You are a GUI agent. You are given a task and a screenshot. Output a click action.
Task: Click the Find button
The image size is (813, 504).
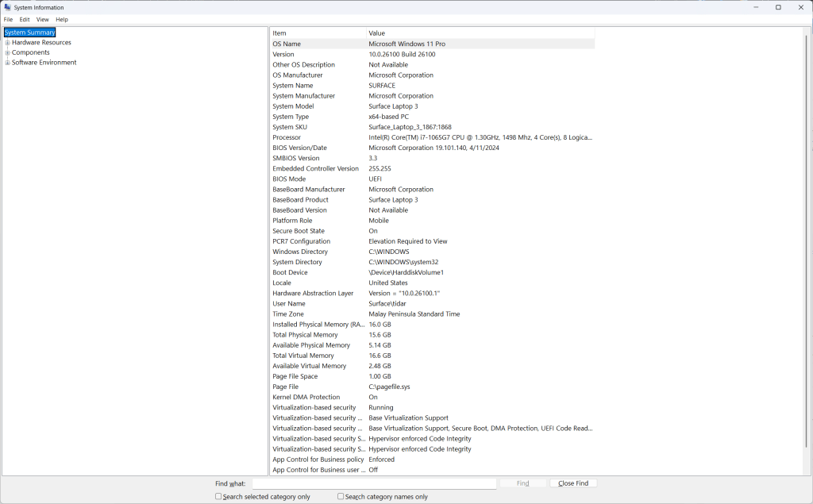point(522,483)
